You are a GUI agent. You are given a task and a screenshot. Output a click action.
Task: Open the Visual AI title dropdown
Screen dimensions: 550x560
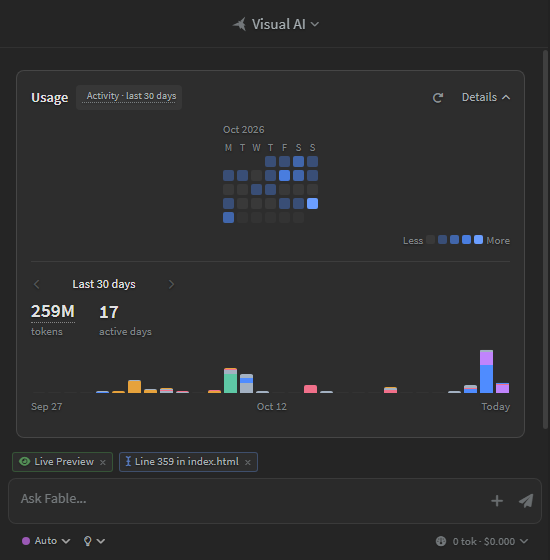tap(276, 24)
